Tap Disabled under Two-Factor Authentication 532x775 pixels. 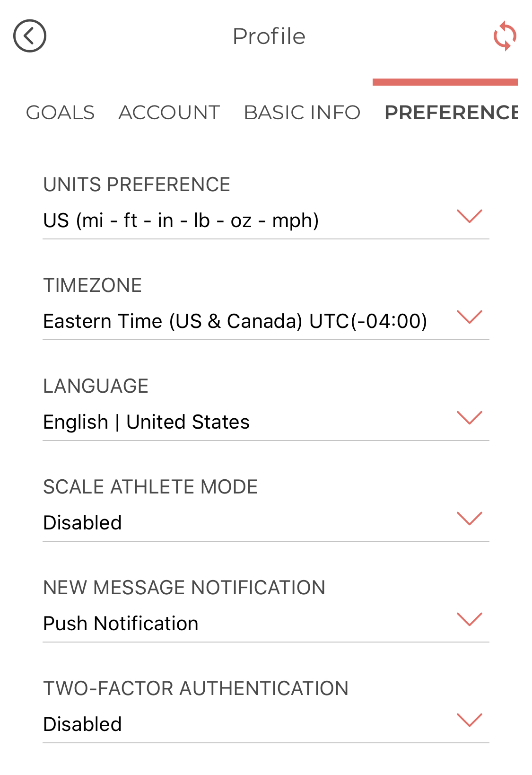coord(83,724)
